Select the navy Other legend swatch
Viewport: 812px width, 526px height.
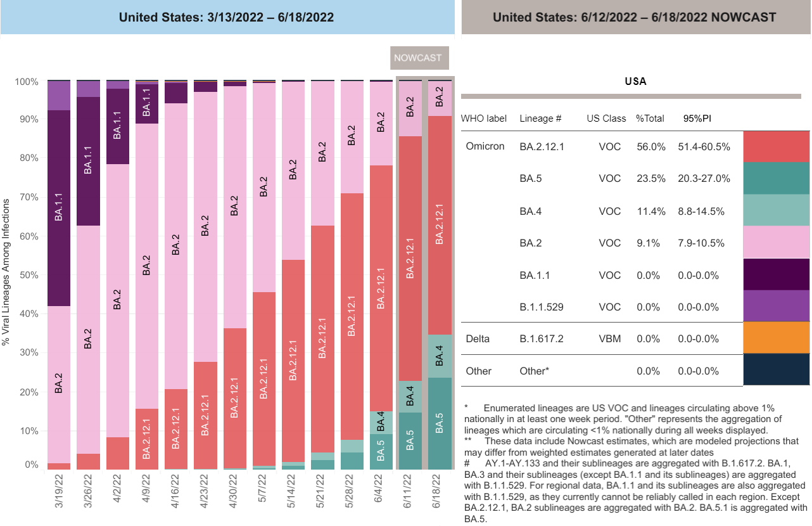[776, 369]
